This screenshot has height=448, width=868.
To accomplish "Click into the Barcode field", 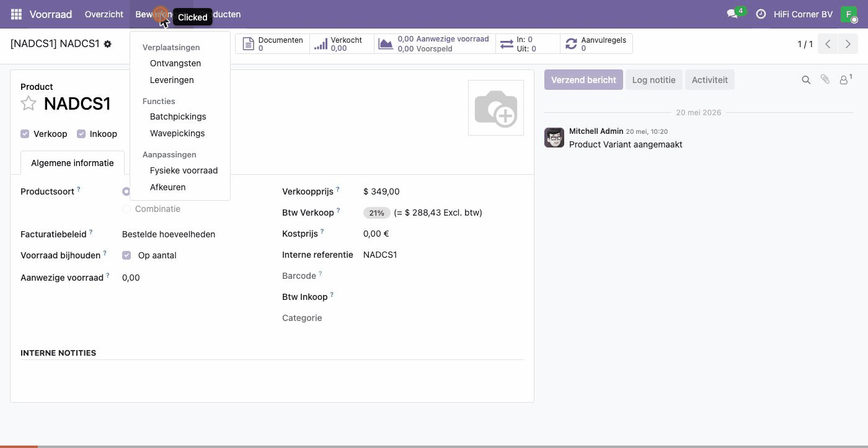I will coord(443,276).
